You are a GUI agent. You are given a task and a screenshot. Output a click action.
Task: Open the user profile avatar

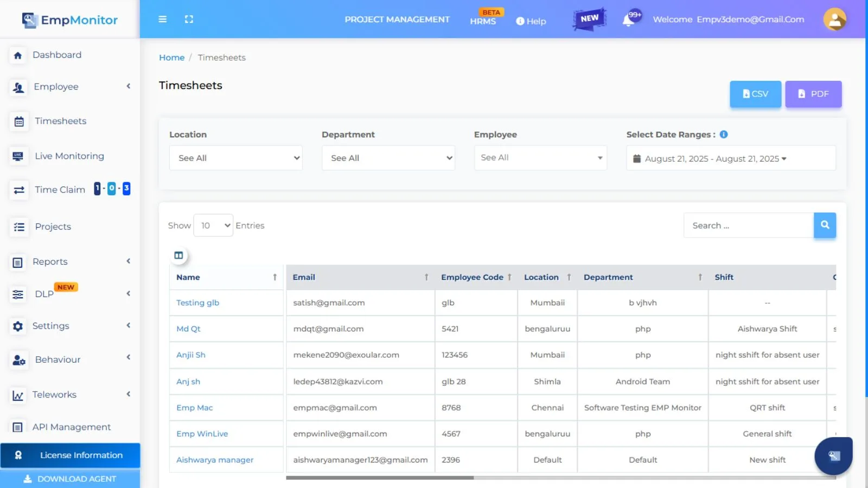tap(834, 19)
